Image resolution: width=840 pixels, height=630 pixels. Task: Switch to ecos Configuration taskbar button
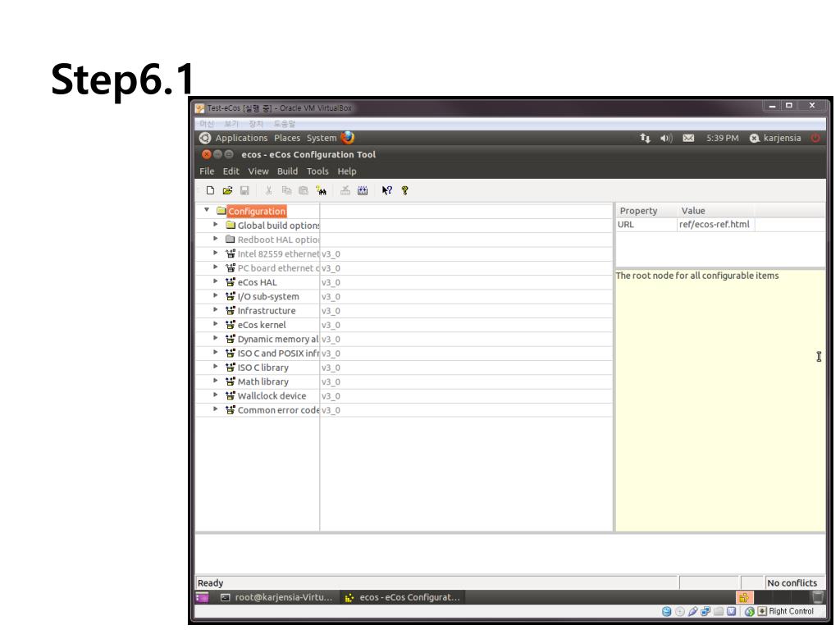point(403,597)
